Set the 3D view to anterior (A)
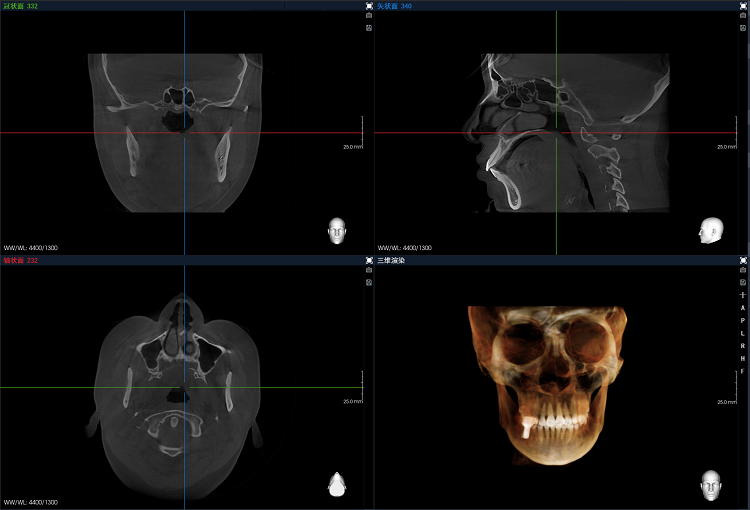Screen dimensions: 750x510 pos(743,308)
